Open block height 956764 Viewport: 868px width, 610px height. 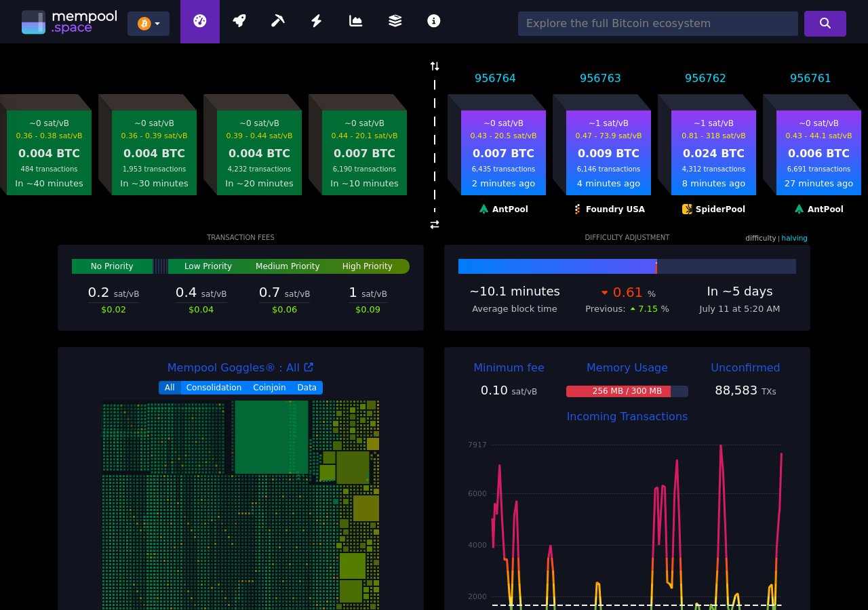(x=495, y=78)
